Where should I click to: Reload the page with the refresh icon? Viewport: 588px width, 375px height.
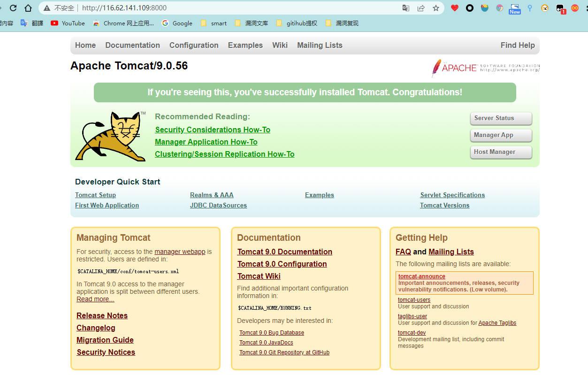(13, 8)
